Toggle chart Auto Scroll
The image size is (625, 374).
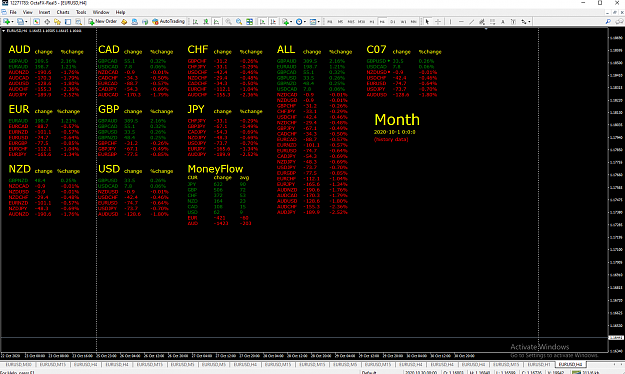[262, 22]
